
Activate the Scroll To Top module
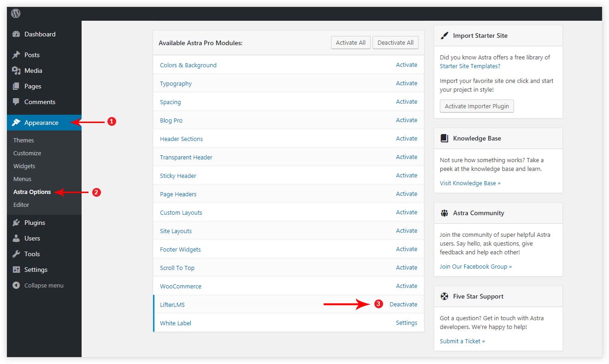pos(407,268)
